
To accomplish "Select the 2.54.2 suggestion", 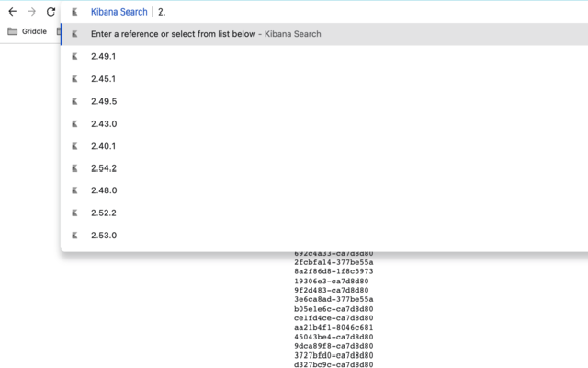I will pos(324,168).
